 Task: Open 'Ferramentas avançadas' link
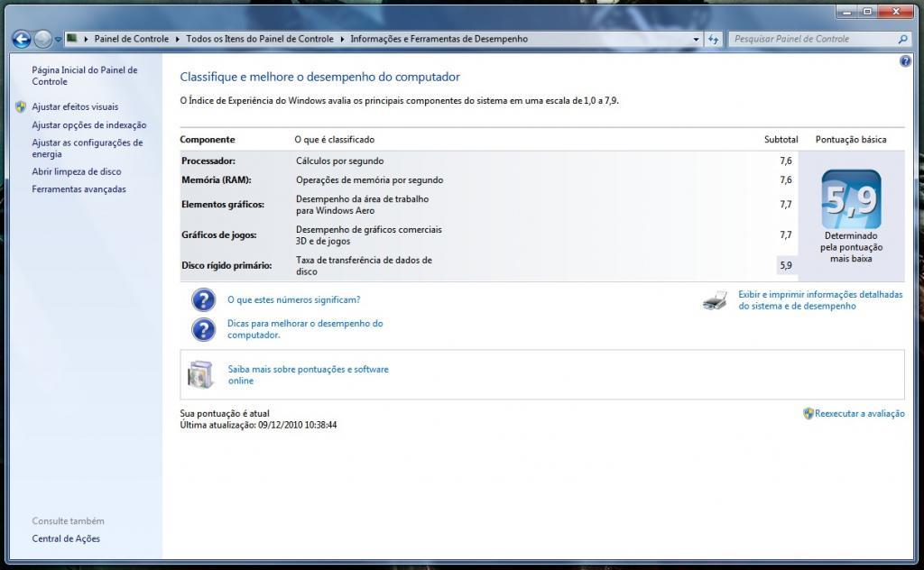point(79,189)
